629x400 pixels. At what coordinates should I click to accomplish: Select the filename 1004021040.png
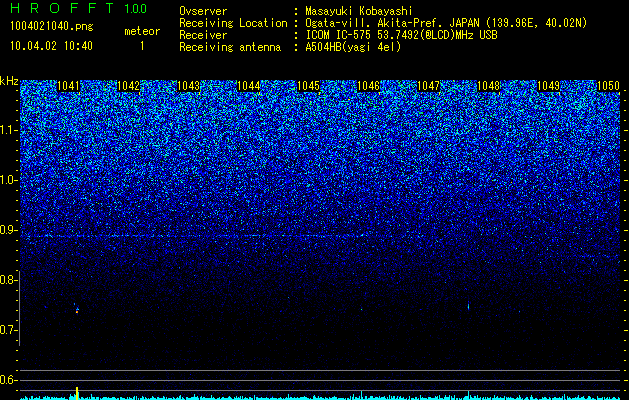click(x=52, y=27)
